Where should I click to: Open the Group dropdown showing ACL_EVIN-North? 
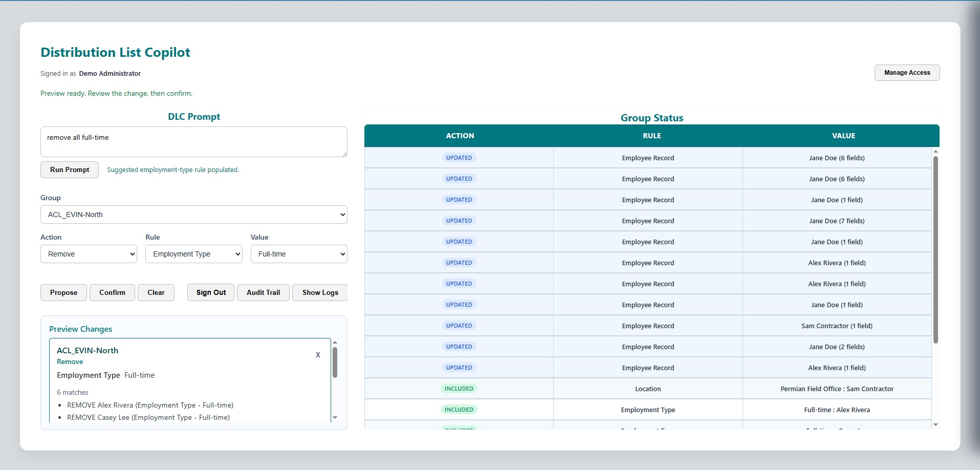193,214
